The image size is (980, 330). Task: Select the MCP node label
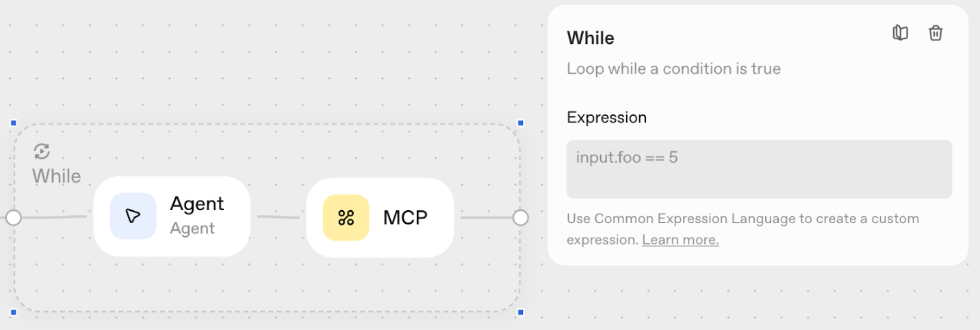[x=405, y=218]
